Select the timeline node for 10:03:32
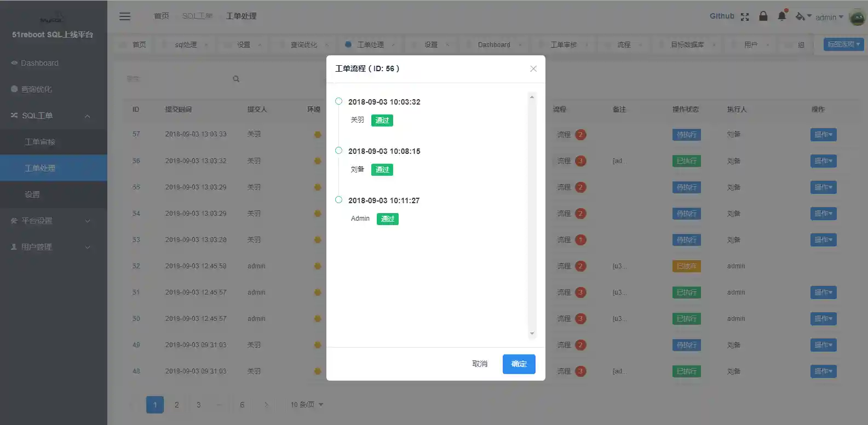Screen dimensions: 868x425 click(338, 101)
